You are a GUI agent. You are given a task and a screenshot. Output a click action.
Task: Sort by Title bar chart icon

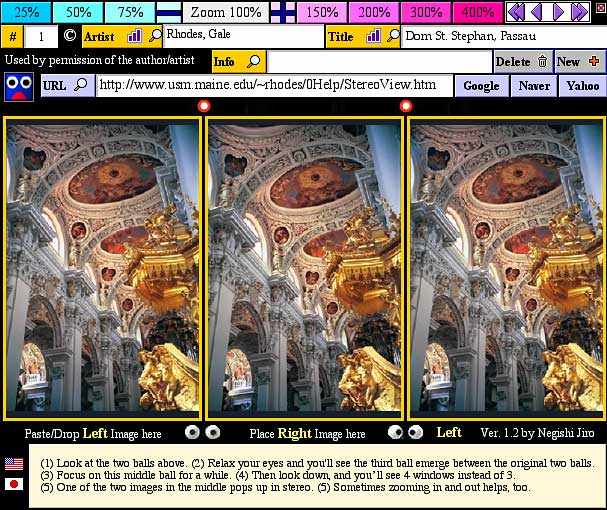[373, 36]
